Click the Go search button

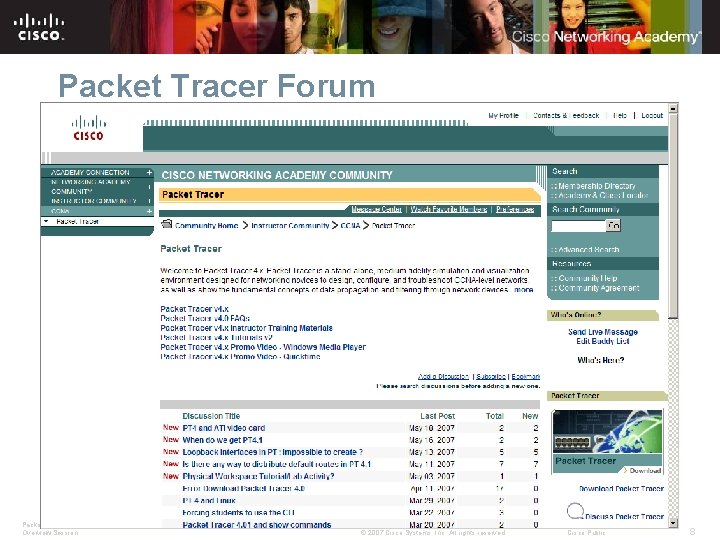coord(613,225)
